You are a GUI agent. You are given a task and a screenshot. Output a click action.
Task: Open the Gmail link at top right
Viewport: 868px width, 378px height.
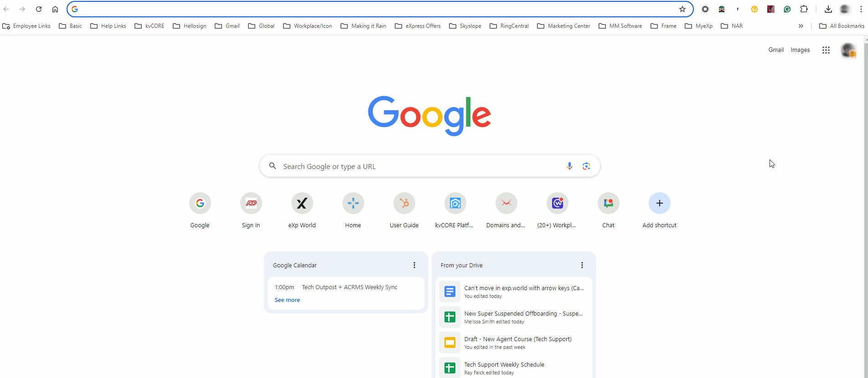point(776,50)
